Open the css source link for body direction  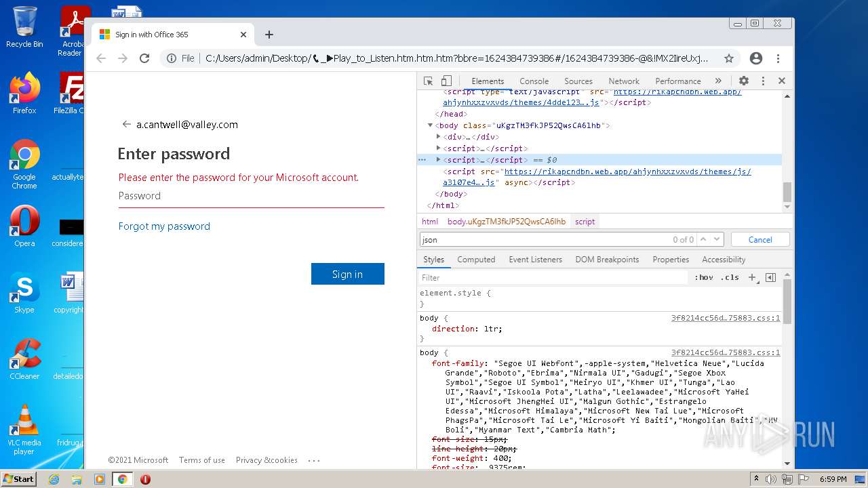pyautogui.click(x=726, y=318)
